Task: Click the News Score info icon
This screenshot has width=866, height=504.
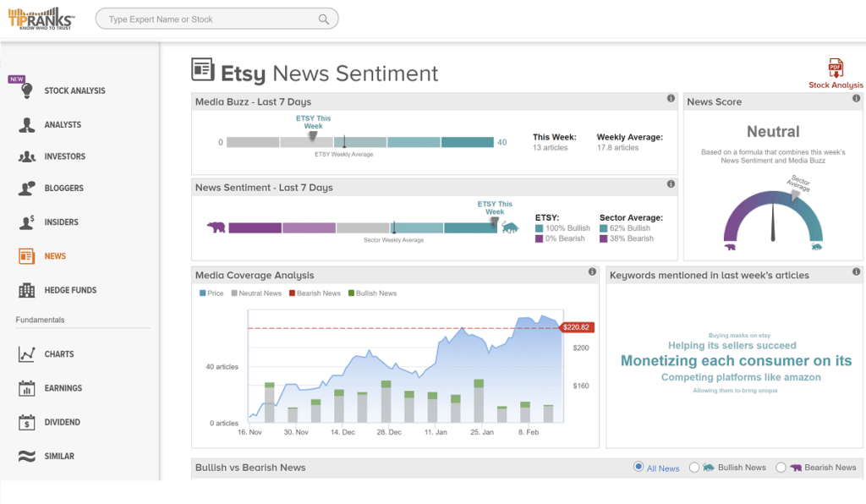Action: click(x=856, y=98)
